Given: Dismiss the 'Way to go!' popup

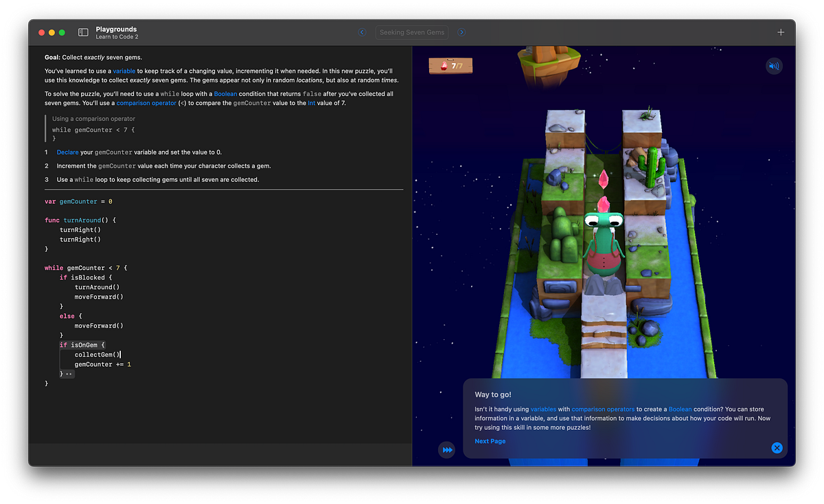Looking at the screenshot, I should [777, 447].
